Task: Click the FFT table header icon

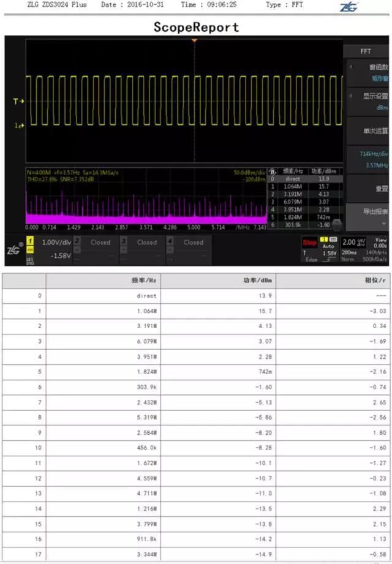Action: tap(273, 172)
